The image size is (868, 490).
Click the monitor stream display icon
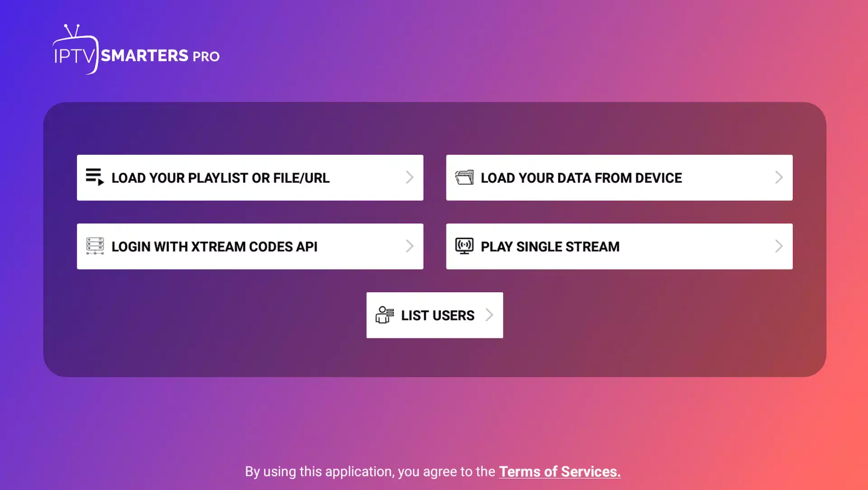(x=464, y=245)
